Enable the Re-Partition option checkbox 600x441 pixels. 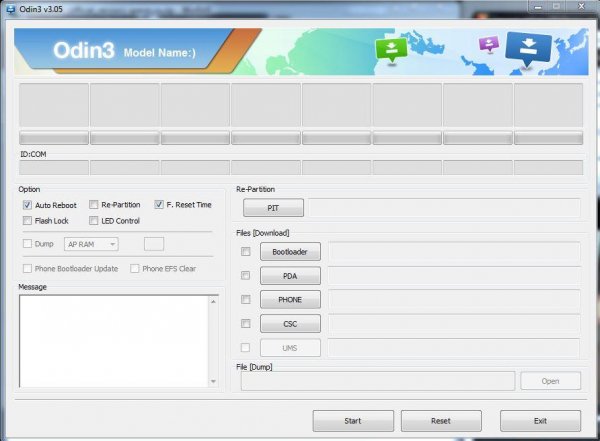93,204
